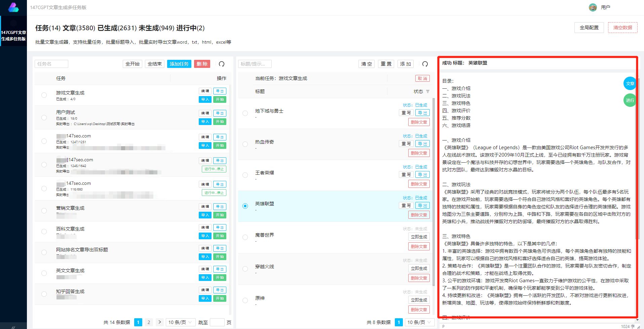Click 开始 for the 知乎回答生成 task

220,298
